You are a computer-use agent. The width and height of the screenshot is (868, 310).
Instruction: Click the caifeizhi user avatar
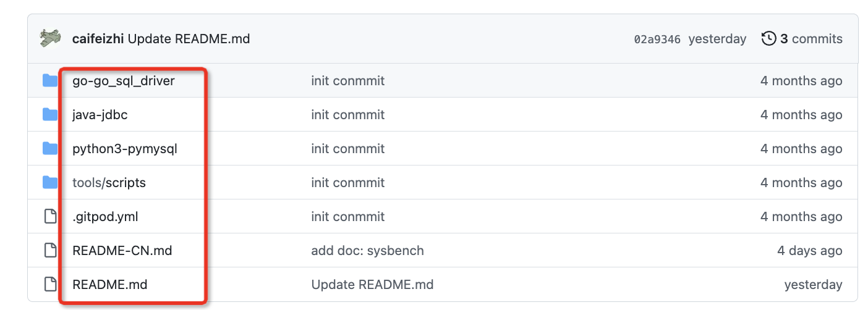click(50, 39)
